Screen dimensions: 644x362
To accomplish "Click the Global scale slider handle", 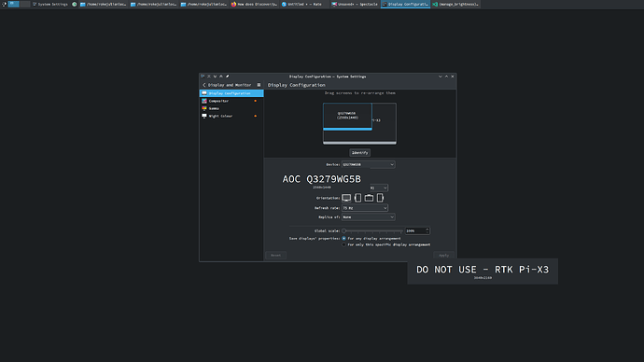I will pyautogui.click(x=344, y=231).
